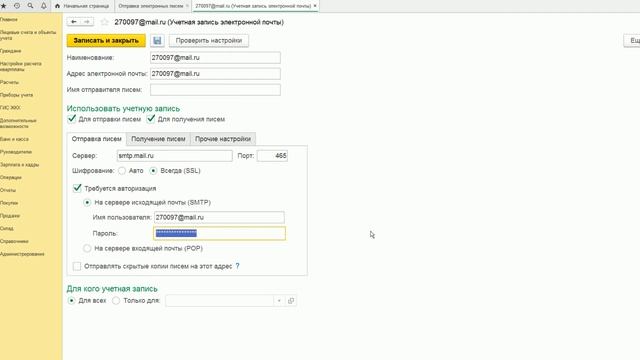
Task: Open the Главное section in sidebar
Action: coord(9,20)
